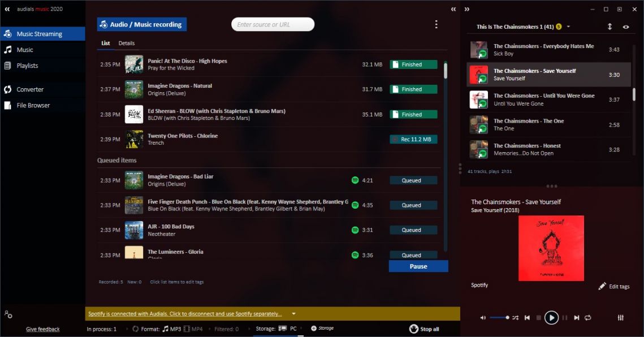Image resolution: width=644 pixels, height=337 pixels.
Task: Select AJR - 100 Bad Days queued row
Action: 269,230
